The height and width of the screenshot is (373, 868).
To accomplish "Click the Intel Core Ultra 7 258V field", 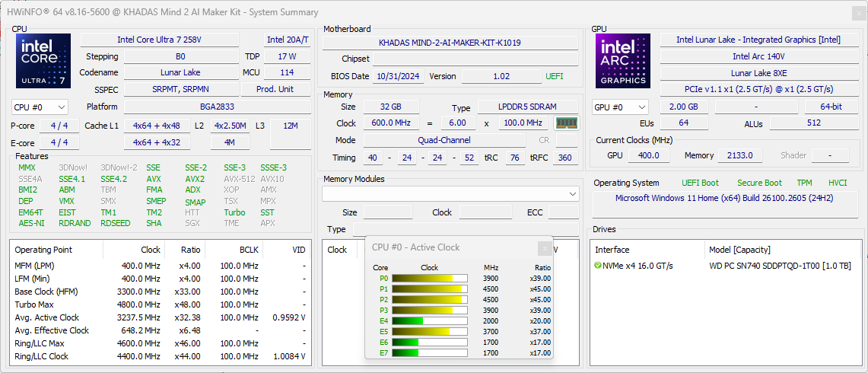I will (x=160, y=40).
